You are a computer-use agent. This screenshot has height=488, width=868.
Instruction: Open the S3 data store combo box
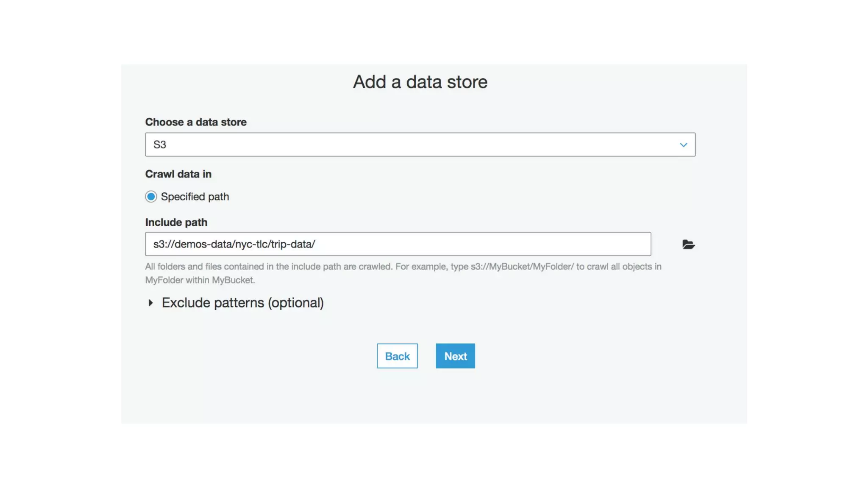(420, 144)
